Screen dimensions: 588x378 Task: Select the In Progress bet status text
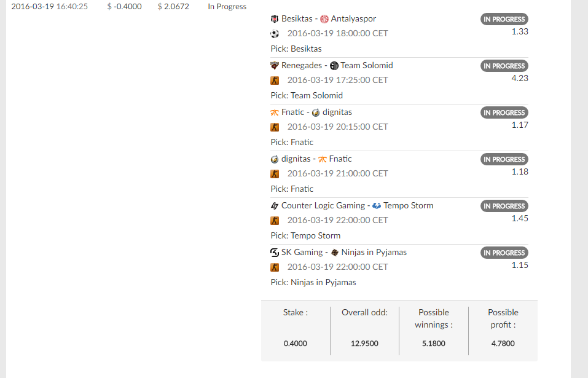coord(227,7)
